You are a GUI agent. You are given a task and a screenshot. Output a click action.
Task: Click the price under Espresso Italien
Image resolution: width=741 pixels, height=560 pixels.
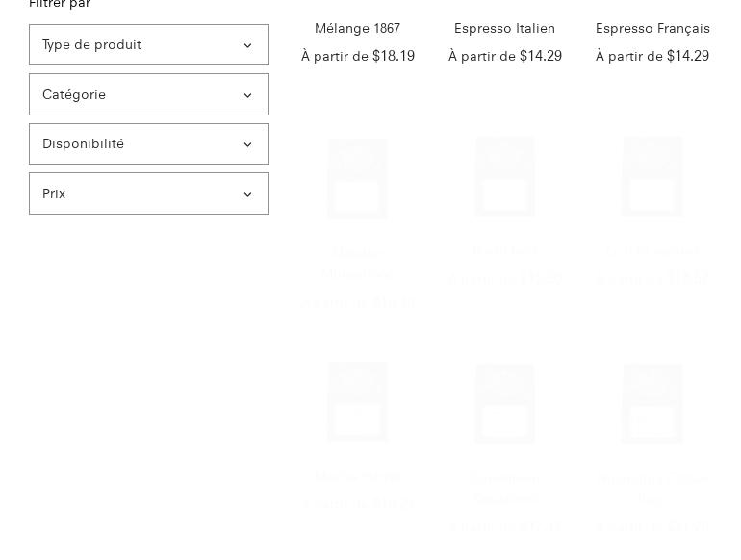tap(541, 56)
